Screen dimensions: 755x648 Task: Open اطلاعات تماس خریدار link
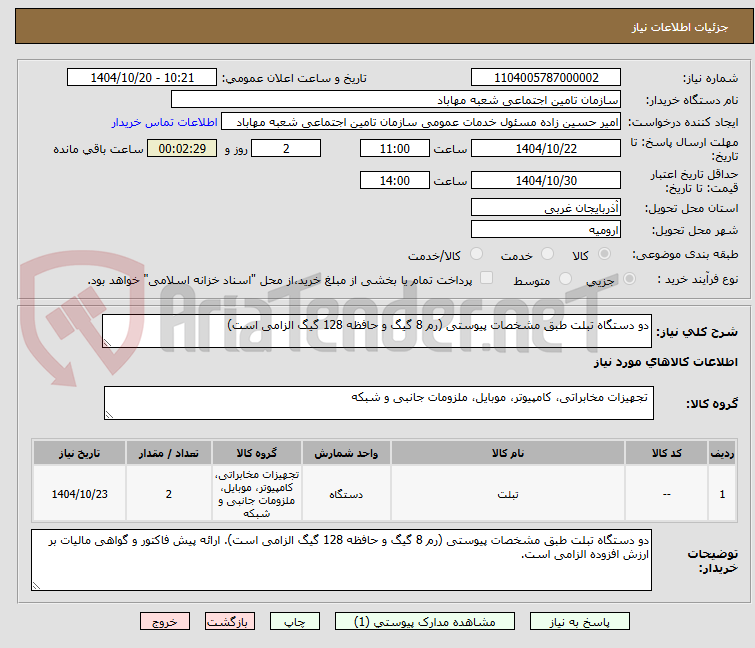point(165,122)
